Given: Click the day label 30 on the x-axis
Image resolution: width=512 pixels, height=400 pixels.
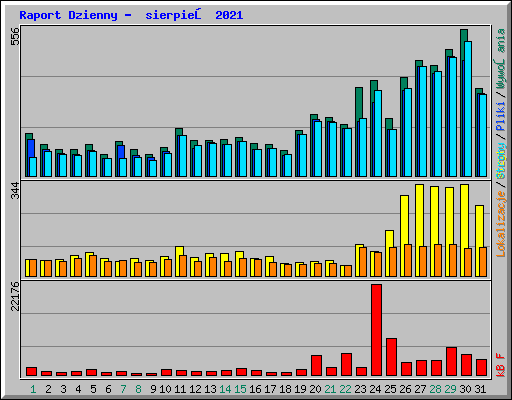Looking at the screenshot, I should 465,389.
